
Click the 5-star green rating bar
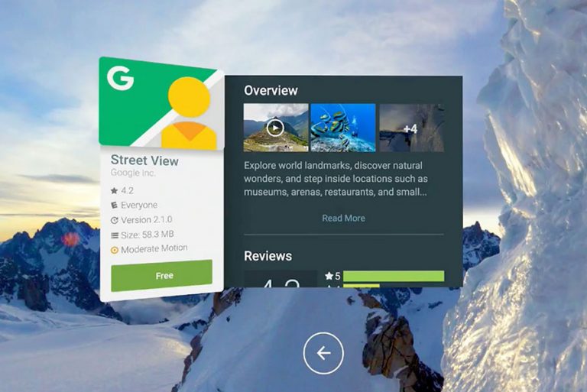click(393, 276)
